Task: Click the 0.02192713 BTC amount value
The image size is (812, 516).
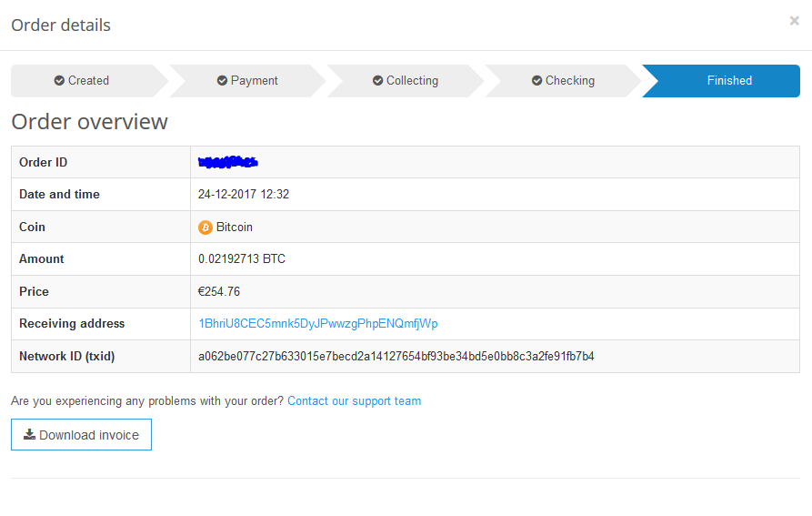Action: (241, 259)
